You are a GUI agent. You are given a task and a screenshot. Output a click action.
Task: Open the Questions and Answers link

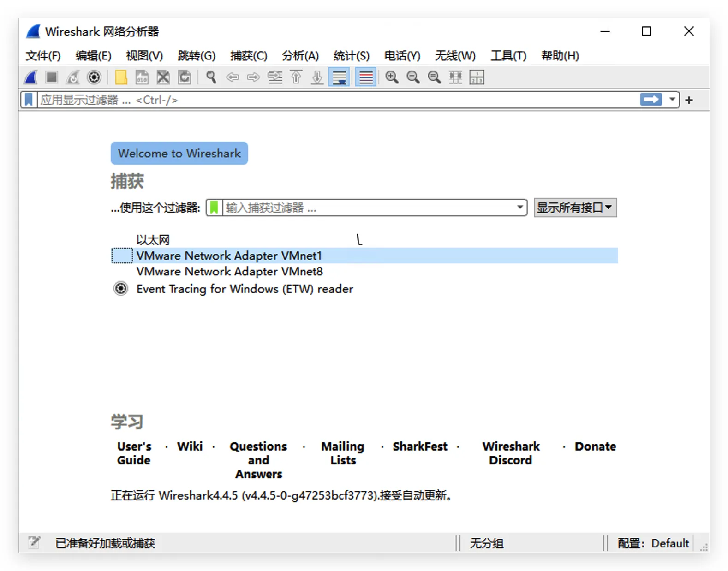click(x=258, y=460)
